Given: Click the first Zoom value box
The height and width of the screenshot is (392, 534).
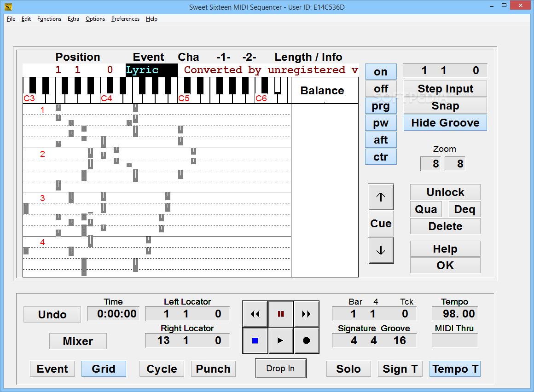Looking at the screenshot, I should (x=430, y=164).
